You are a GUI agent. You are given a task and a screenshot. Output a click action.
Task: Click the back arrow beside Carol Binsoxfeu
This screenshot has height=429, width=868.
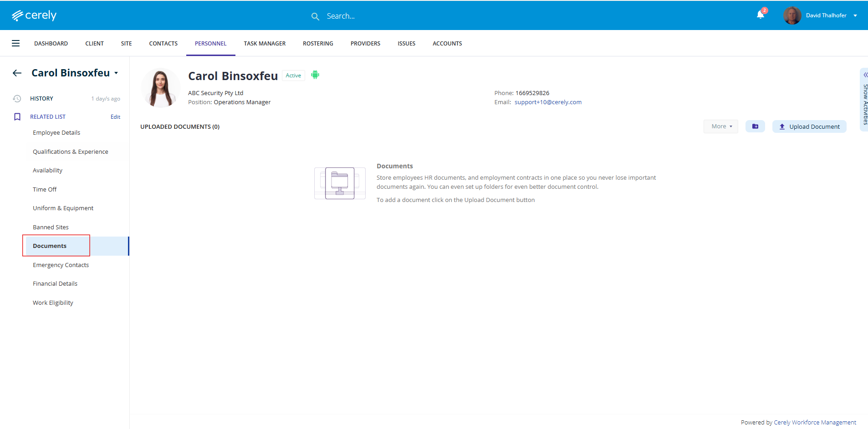pyautogui.click(x=17, y=73)
